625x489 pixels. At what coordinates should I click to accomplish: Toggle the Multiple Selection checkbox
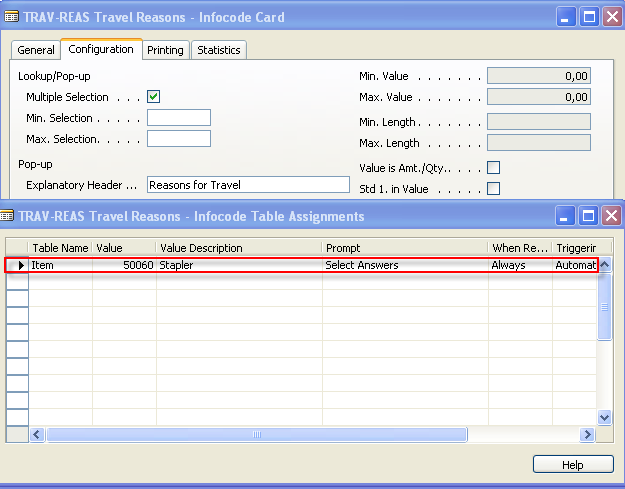[x=153, y=96]
